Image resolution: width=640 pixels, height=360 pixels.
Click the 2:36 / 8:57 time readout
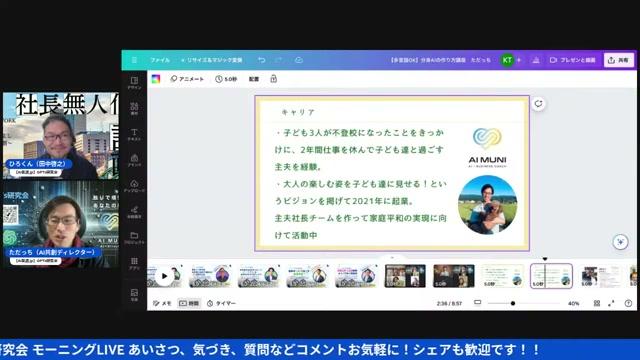449,303
